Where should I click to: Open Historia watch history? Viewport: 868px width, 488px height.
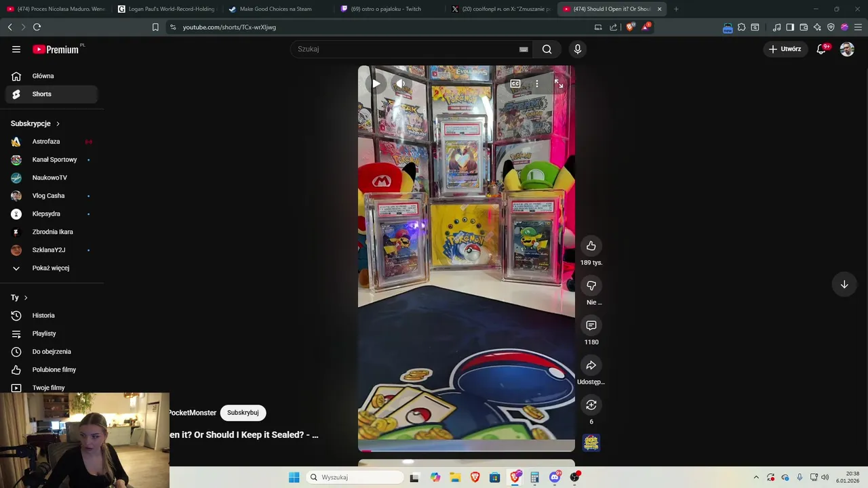52,315
